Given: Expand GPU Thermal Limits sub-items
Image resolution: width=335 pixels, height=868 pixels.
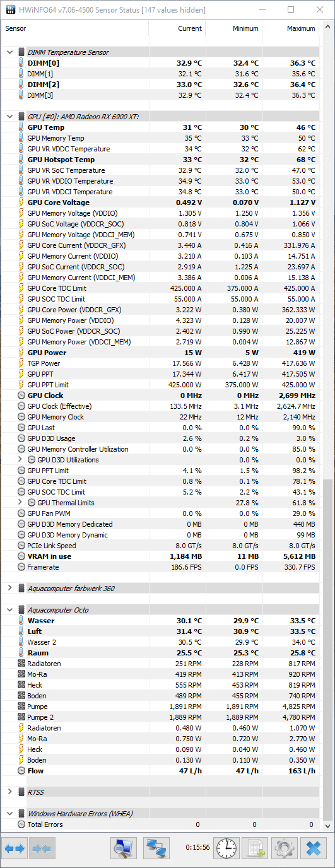Looking at the screenshot, I should tap(20, 503).
